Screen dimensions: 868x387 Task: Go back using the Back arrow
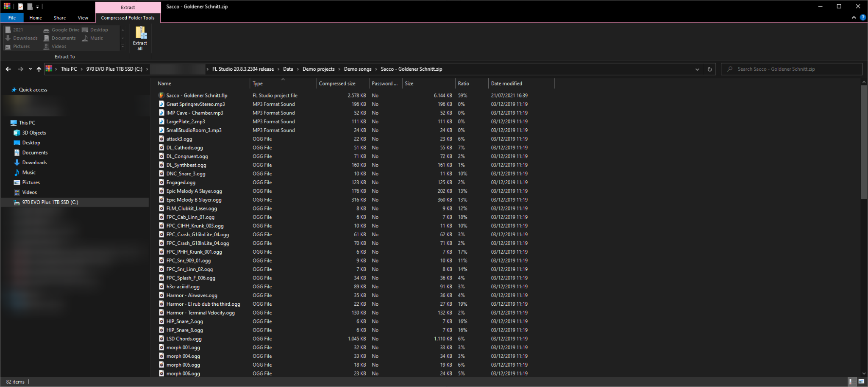click(x=8, y=69)
